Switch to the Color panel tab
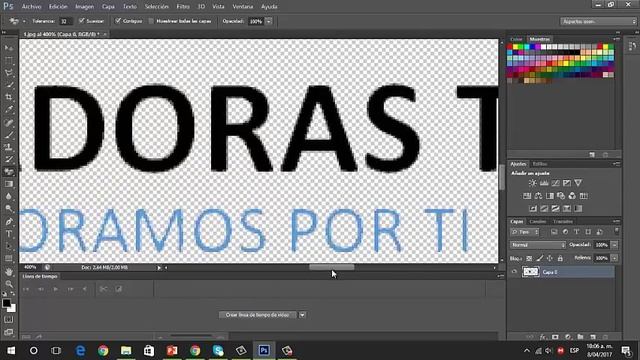640x360 pixels. coord(516,39)
